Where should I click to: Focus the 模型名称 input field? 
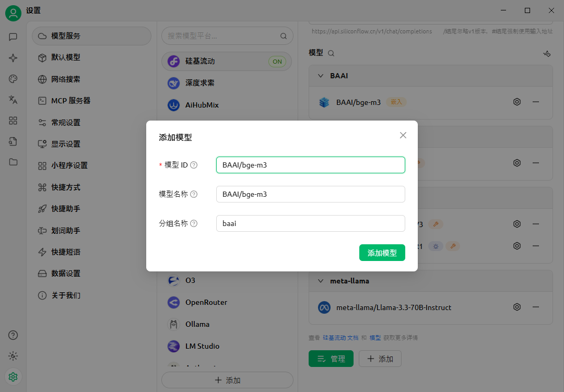point(310,194)
